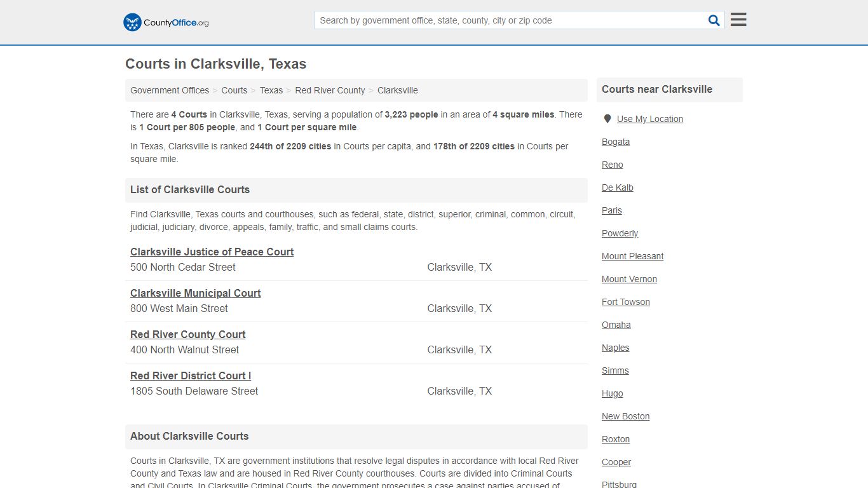Select Bogata in nearby courts
Image resolution: width=868 pixels, height=488 pixels.
pos(616,142)
